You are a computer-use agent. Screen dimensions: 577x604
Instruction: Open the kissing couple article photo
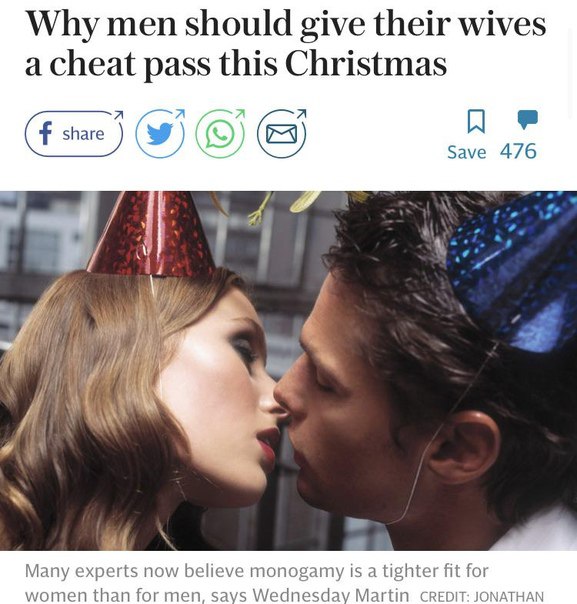point(288,371)
